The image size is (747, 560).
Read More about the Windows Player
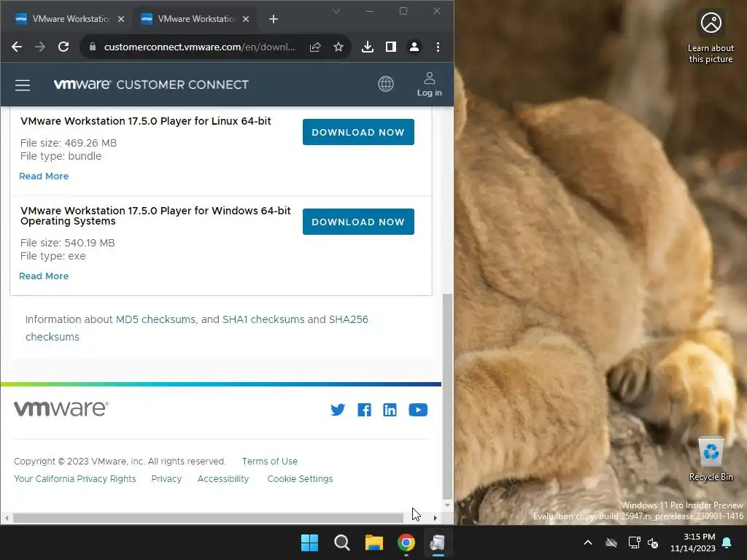pyautogui.click(x=44, y=276)
